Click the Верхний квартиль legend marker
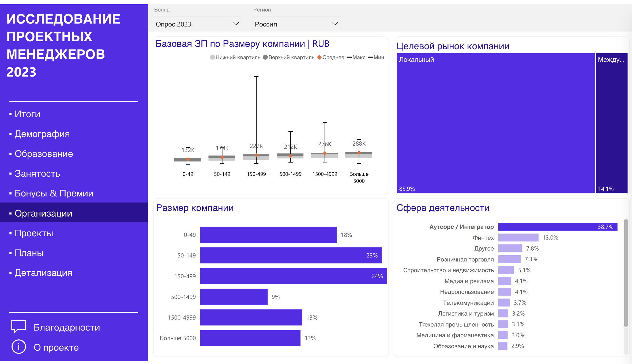 (x=265, y=57)
